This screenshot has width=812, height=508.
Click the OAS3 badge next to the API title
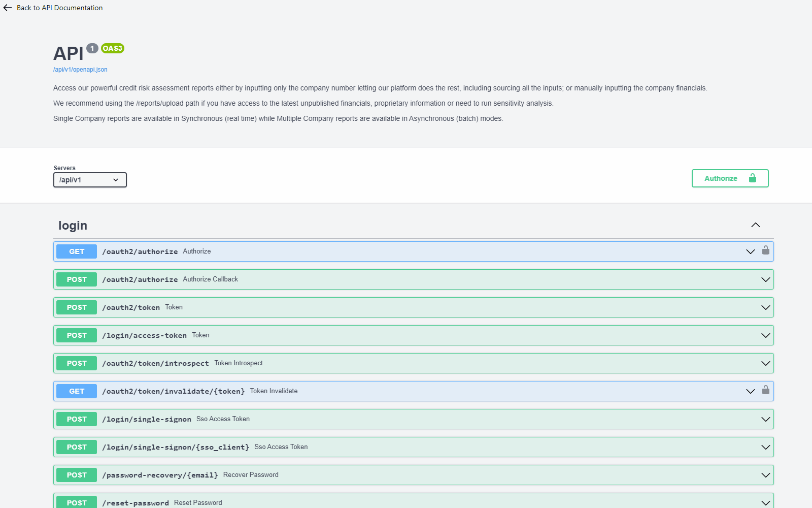pyautogui.click(x=112, y=48)
